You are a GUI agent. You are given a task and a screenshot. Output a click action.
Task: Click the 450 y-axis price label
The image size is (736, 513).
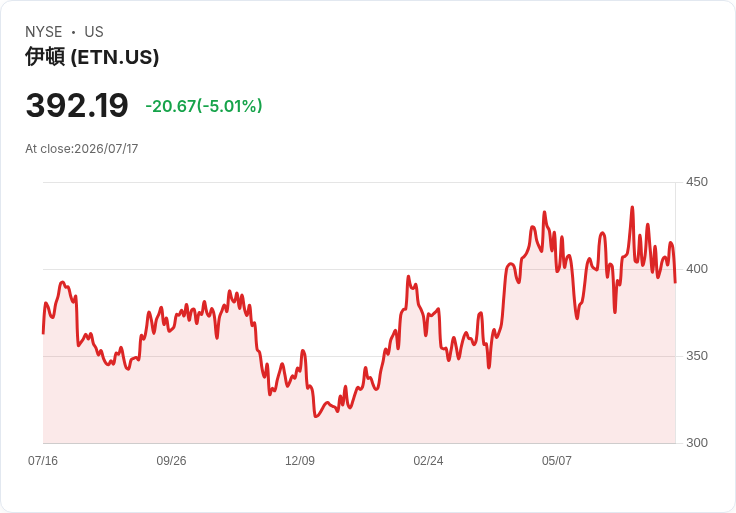(x=697, y=182)
